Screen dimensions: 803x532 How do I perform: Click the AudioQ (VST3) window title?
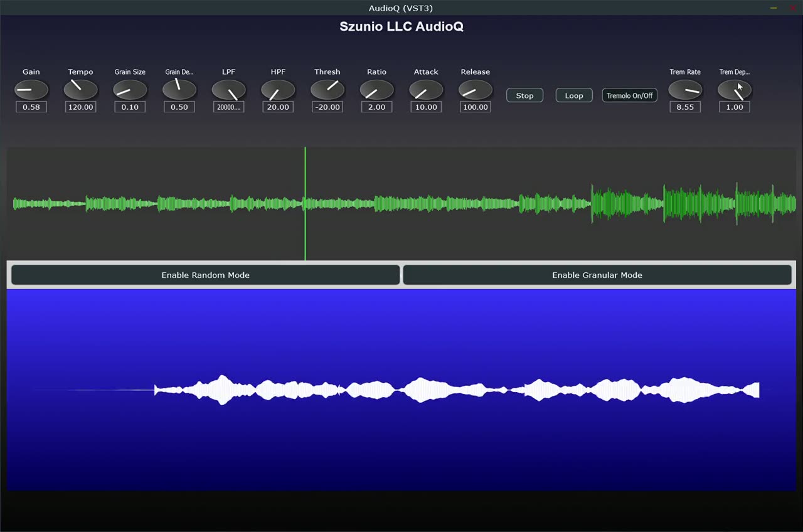click(401, 8)
